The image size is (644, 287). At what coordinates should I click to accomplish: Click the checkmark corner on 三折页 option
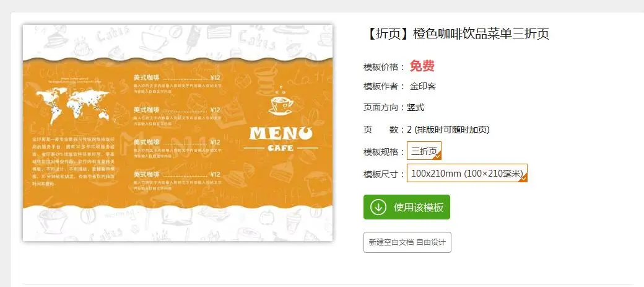coord(438,156)
